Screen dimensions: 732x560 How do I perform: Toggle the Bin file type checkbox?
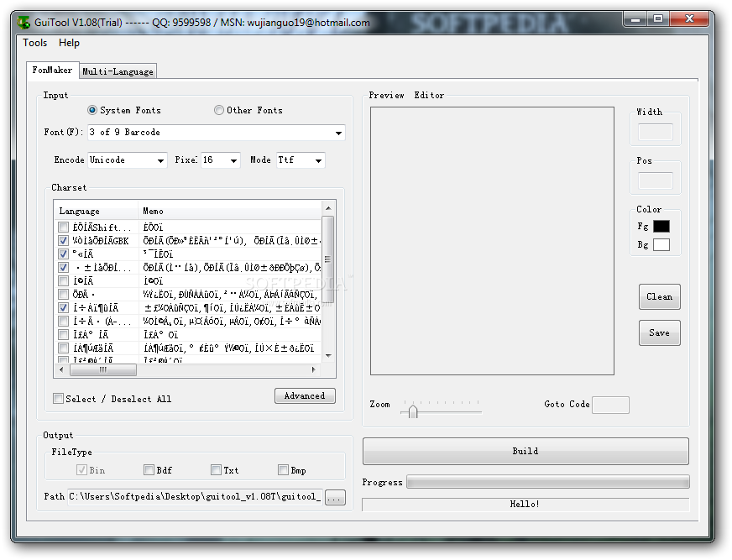81,470
